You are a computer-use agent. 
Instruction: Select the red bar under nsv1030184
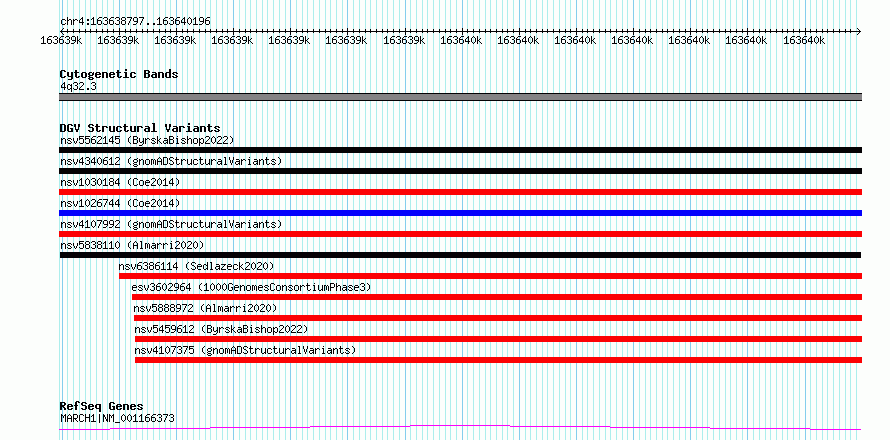pos(460,192)
